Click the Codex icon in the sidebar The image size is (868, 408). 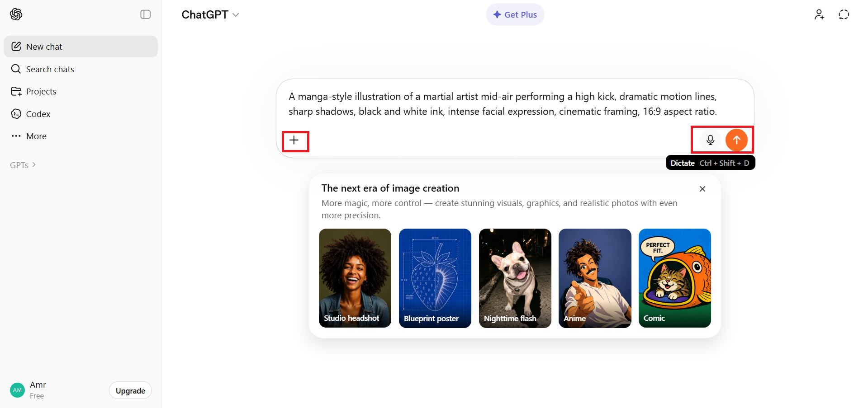coord(16,114)
